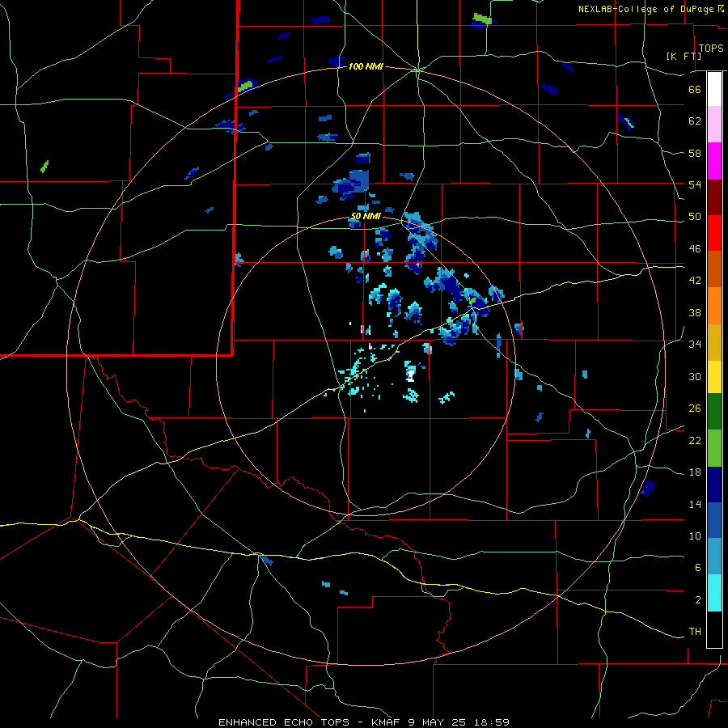This screenshot has height=728, width=728.
Task: Select the Enhanced Echo Tops KMAF caption
Action: (x=364, y=722)
